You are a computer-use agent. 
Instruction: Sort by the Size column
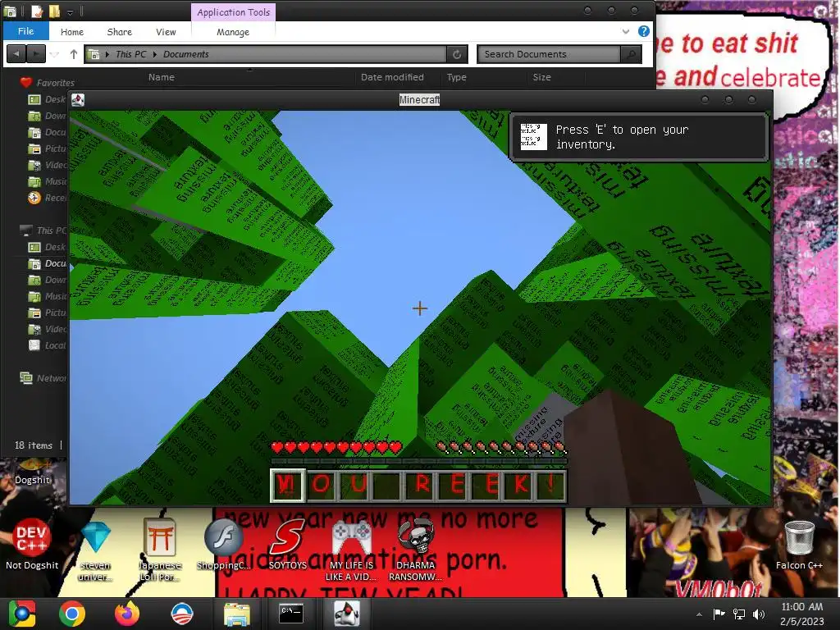tap(541, 77)
